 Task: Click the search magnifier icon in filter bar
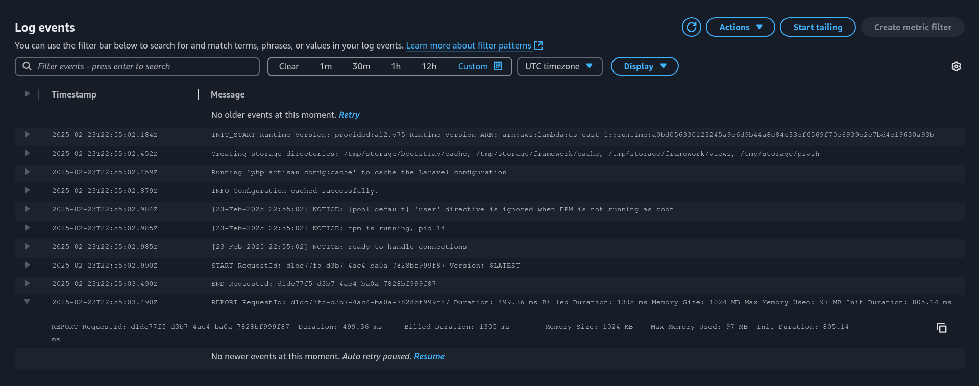[x=27, y=66]
